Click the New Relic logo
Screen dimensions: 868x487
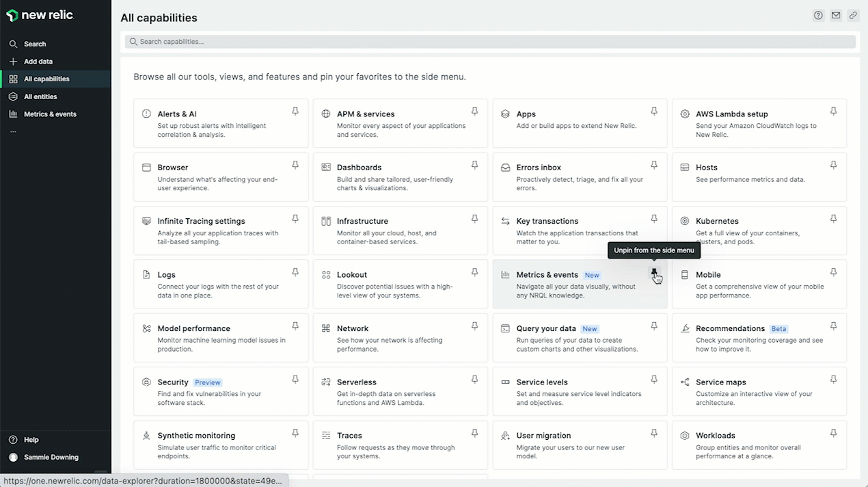click(x=40, y=16)
